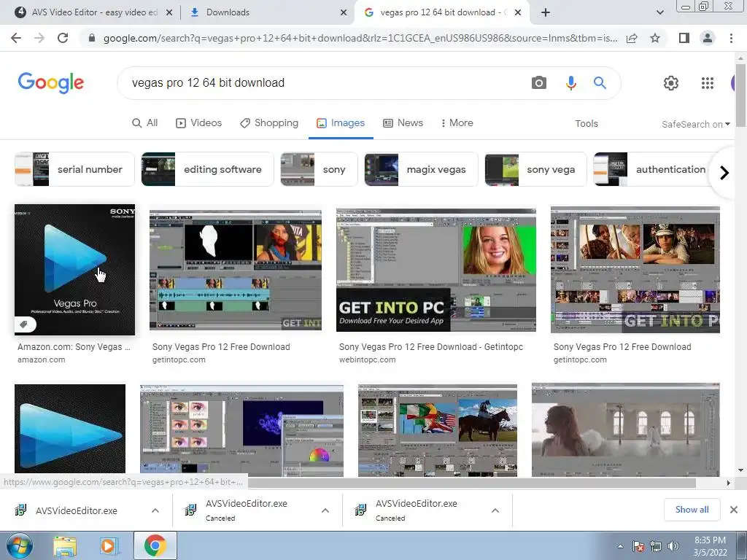The image size is (747, 560).
Task: Expand first AVSVideoEditor.exe download options
Action: (x=155, y=510)
